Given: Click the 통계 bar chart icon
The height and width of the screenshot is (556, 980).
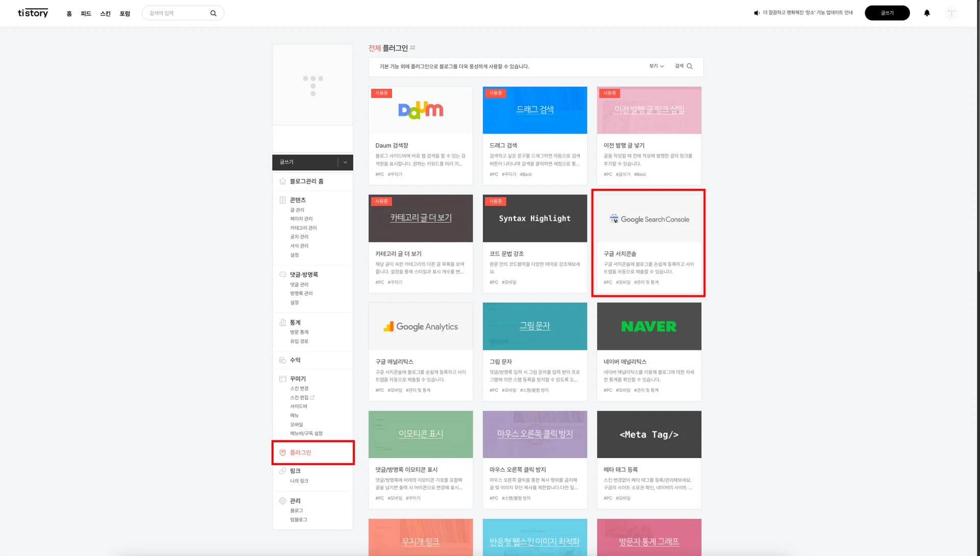Looking at the screenshot, I should tap(283, 322).
